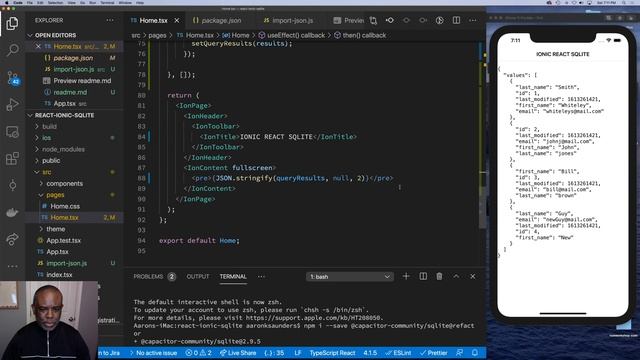
Task: Click the Prettier status bar item
Action: pyautogui.click(x=433, y=353)
